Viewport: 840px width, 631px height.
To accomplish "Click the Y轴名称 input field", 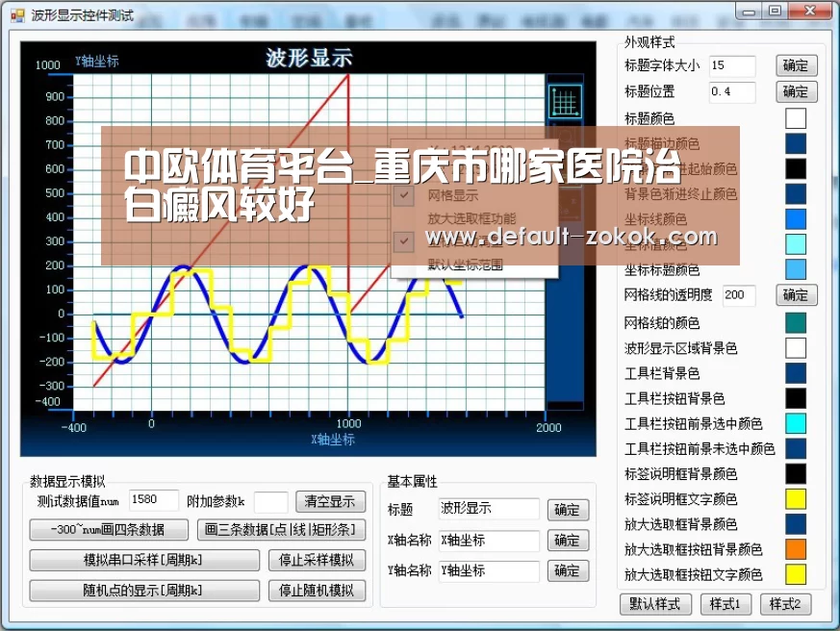I will 489,571.
